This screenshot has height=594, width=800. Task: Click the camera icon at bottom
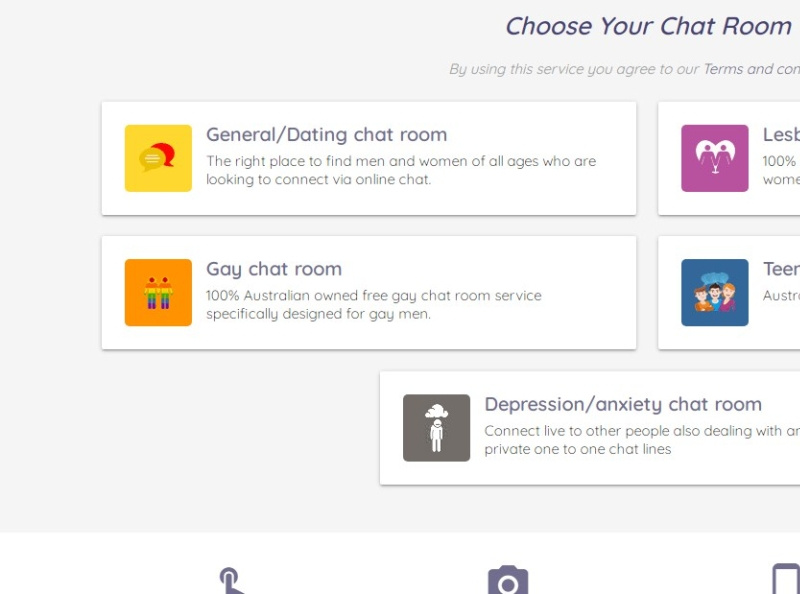point(508,581)
